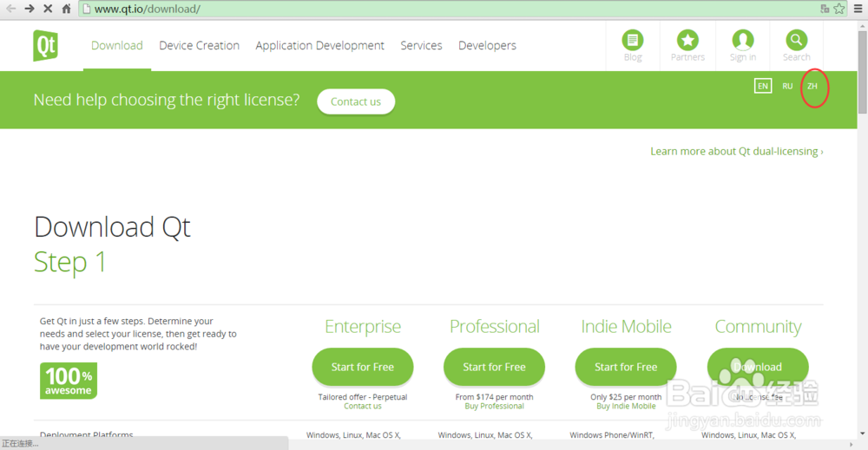The image size is (868, 450).
Task: Go back with browser back arrow
Action: 11,9
